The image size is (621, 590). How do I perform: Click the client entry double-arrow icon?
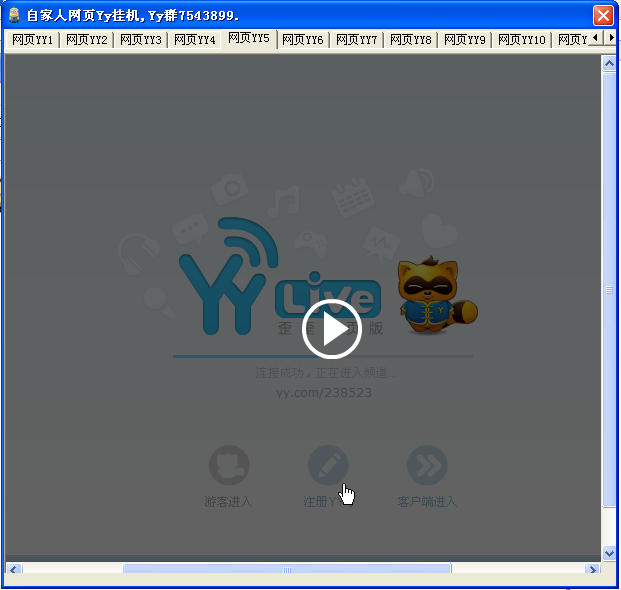click(427, 465)
